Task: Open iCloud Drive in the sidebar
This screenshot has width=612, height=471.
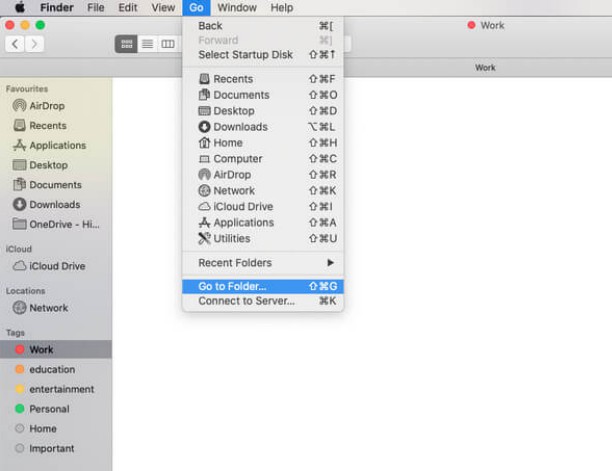Action: pyautogui.click(x=56, y=266)
